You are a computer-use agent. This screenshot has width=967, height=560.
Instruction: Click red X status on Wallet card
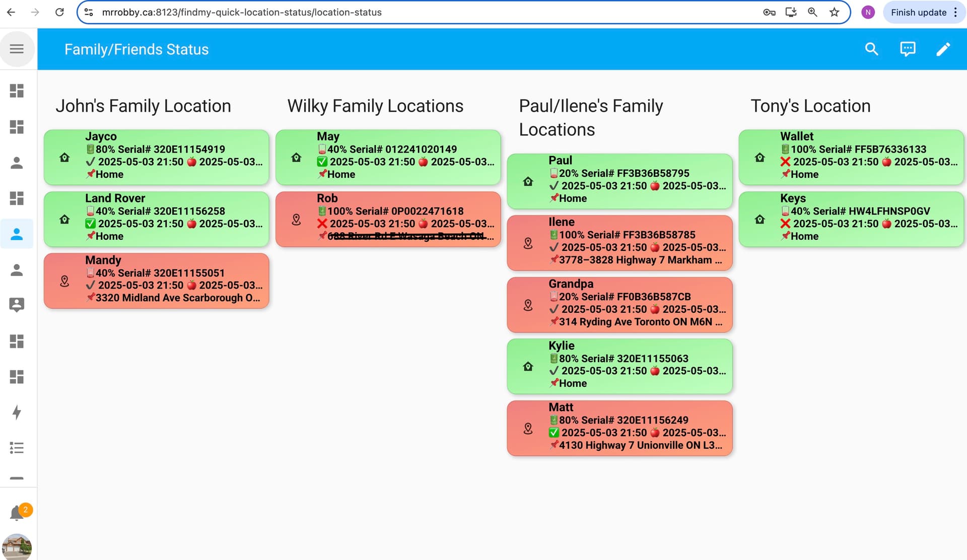785,162
